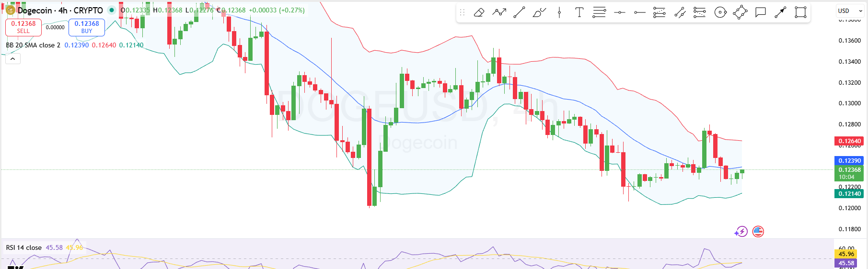Select the Brush drawing tool
This screenshot has height=269, width=868.
[x=539, y=12]
